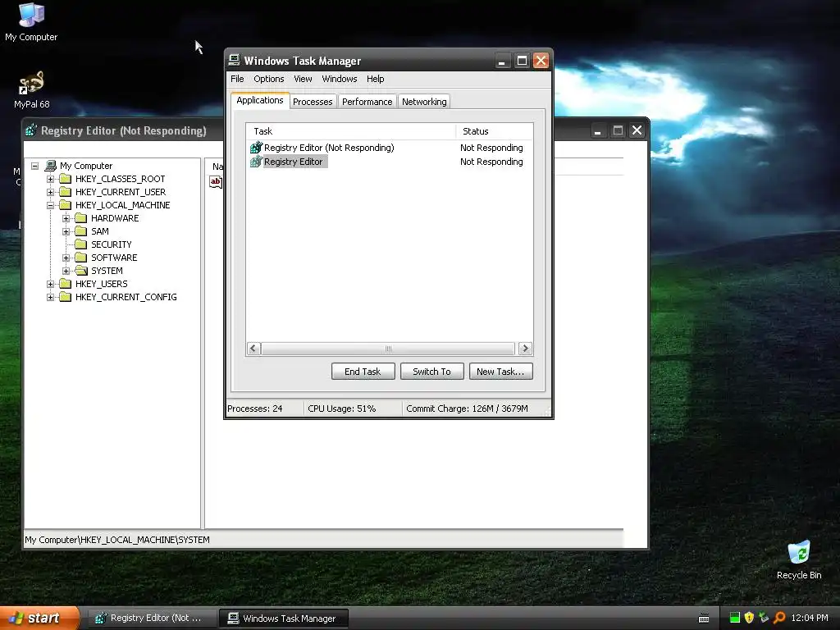The height and width of the screenshot is (630, 840).
Task: Select the Applications tab
Action: pyautogui.click(x=260, y=100)
